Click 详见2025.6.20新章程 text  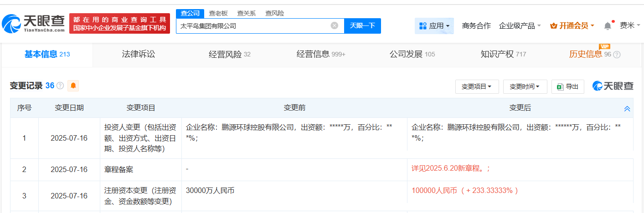(x=450, y=168)
